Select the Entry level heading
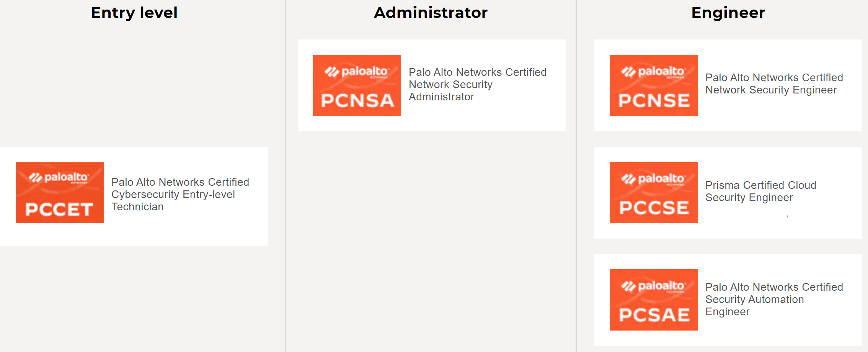Viewport: 868px width, 352px height. tap(134, 13)
